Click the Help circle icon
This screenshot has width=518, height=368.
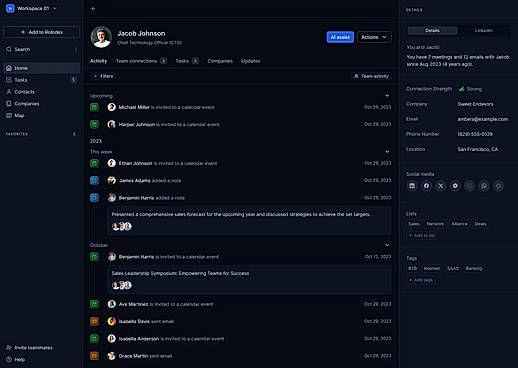click(x=9, y=359)
